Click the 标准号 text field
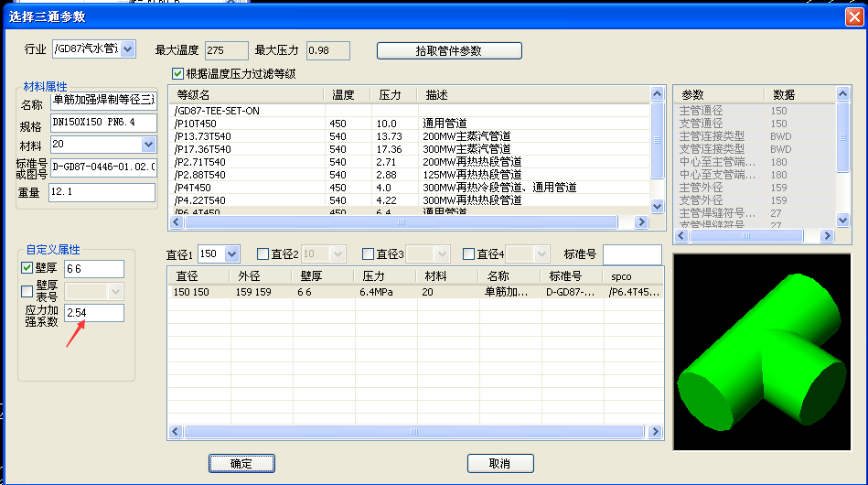The height and width of the screenshot is (485, 868). tap(632, 253)
